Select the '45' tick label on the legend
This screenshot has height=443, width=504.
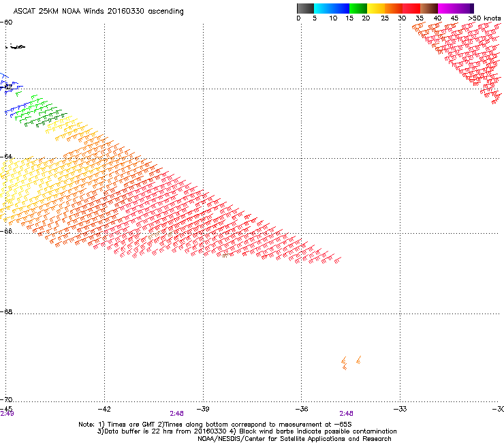[x=454, y=18]
